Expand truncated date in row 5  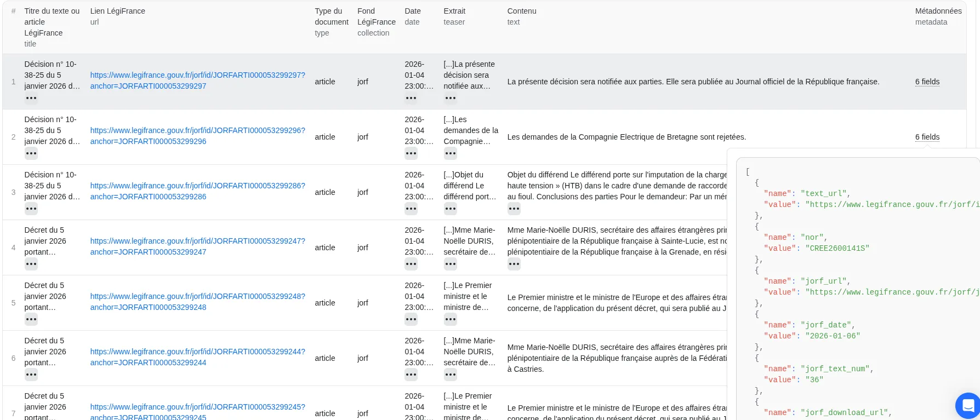pos(411,320)
